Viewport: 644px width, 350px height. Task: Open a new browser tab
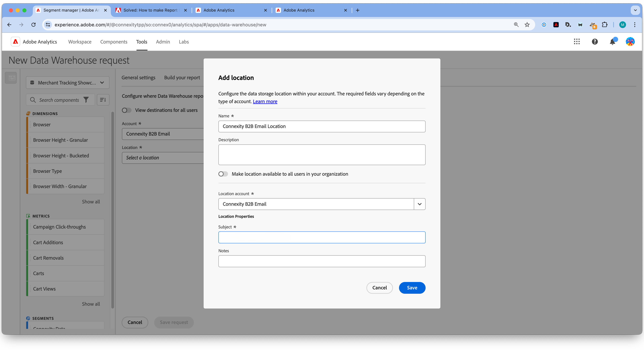click(x=358, y=10)
